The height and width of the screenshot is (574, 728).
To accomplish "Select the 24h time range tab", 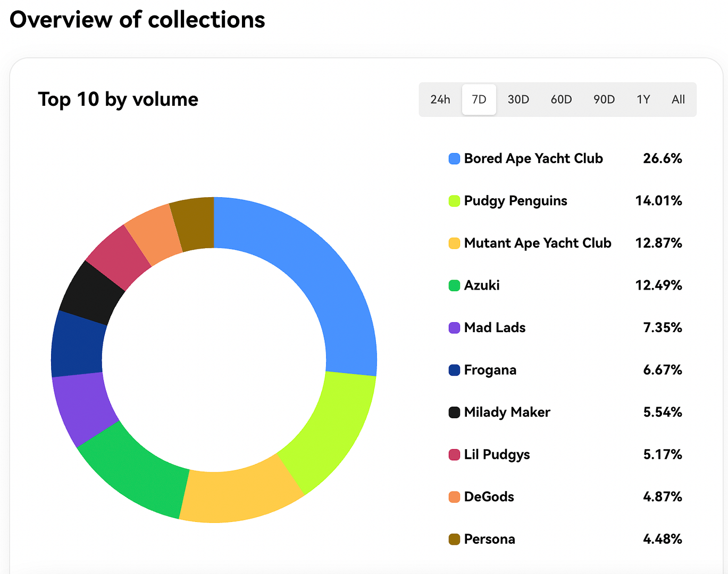I will pyautogui.click(x=440, y=99).
